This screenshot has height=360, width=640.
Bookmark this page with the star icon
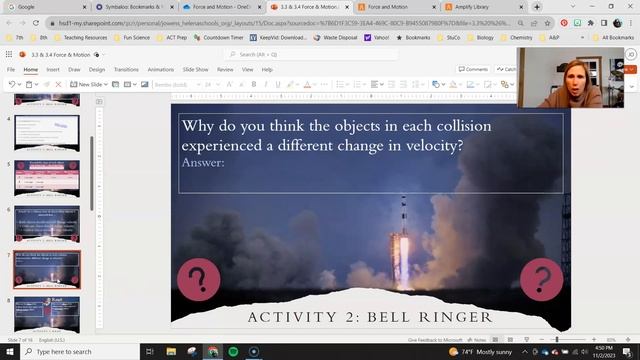pyautogui.click(x=548, y=23)
